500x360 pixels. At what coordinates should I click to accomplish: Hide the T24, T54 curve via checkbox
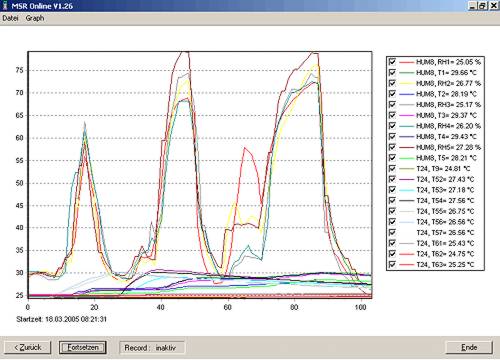pyautogui.click(x=392, y=200)
